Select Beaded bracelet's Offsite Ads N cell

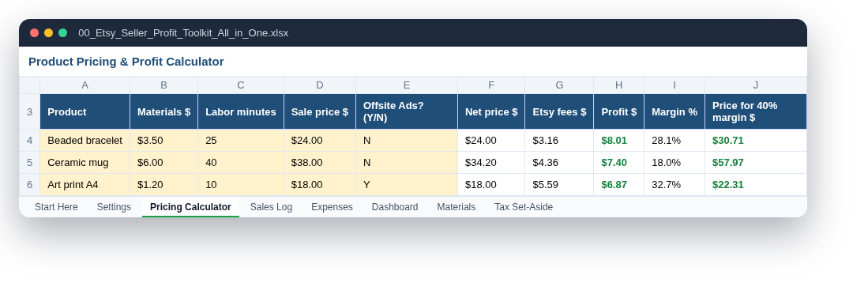[407, 141]
